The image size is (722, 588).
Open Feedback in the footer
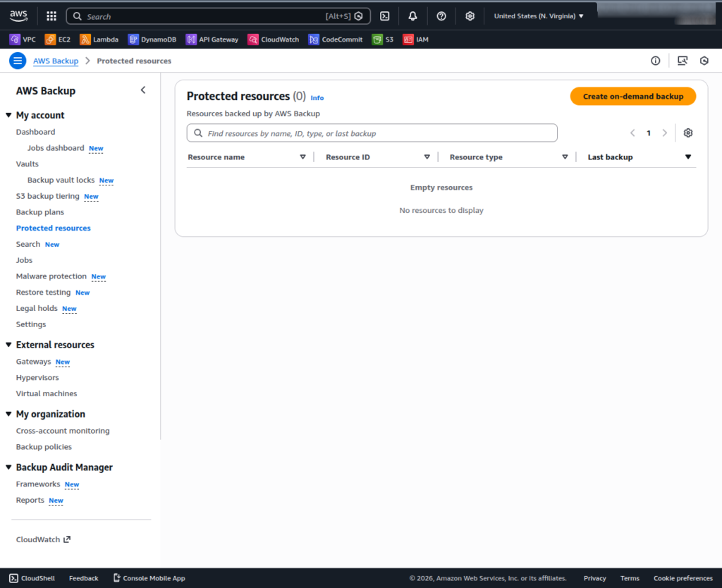coord(83,578)
